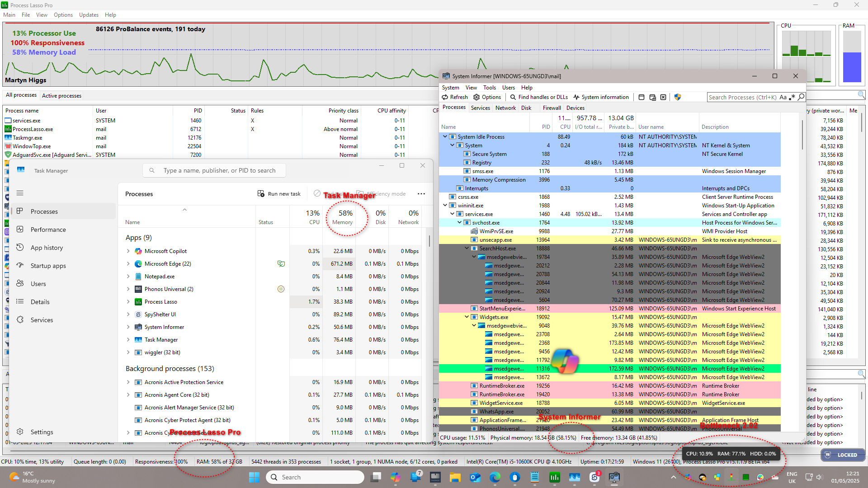Click the search magnifier in System Informer
This screenshot has height=488, width=868.
tap(801, 97)
